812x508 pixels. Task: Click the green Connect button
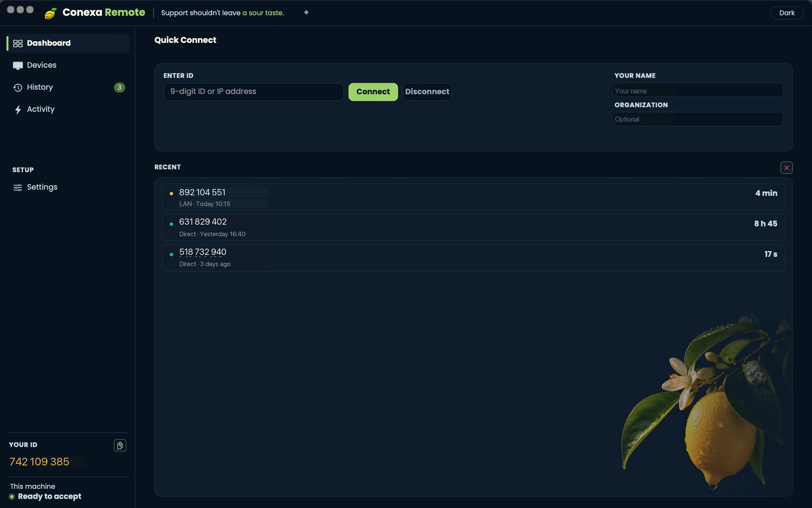(x=373, y=92)
